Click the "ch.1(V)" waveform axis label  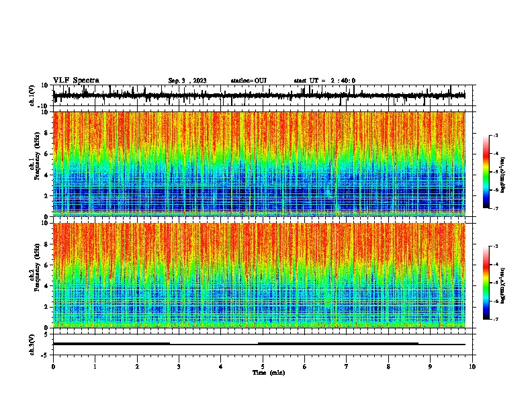click(x=32, y=95)
